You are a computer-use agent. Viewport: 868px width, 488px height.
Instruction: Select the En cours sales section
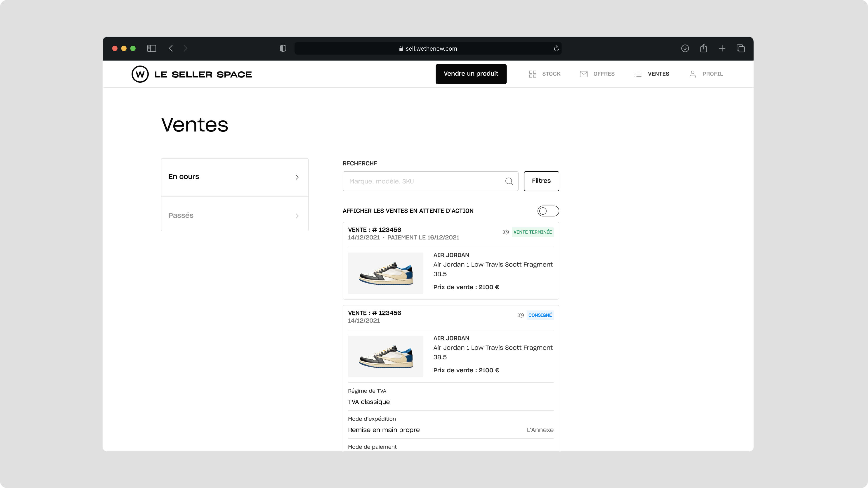pyautogui.click(x=235, y=177)
